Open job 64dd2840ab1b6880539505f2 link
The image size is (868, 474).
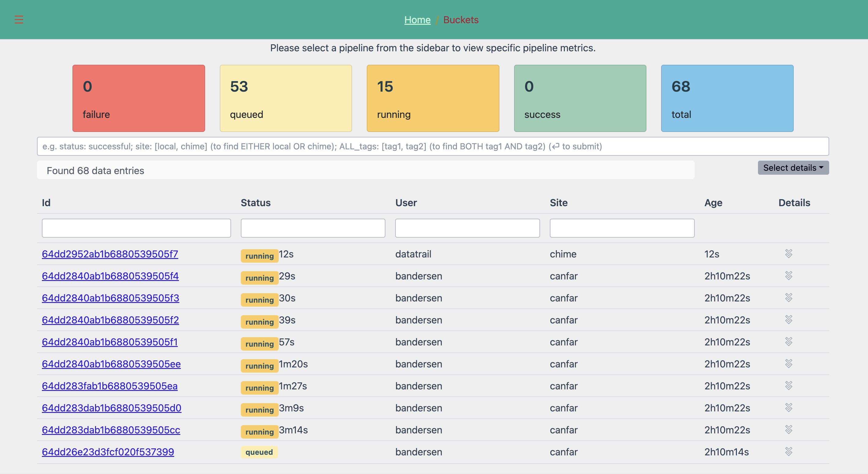110,320
